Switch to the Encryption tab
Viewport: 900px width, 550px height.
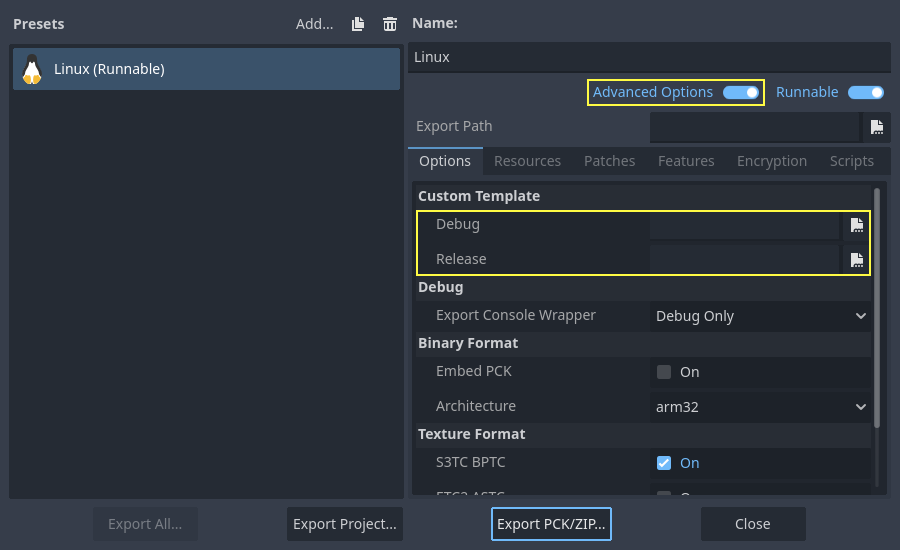(x=771, y=161)
